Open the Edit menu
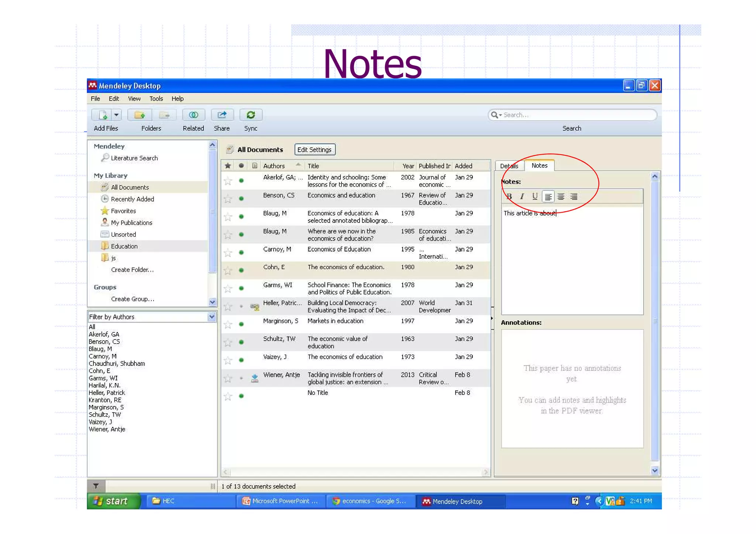 click(114, 99)
